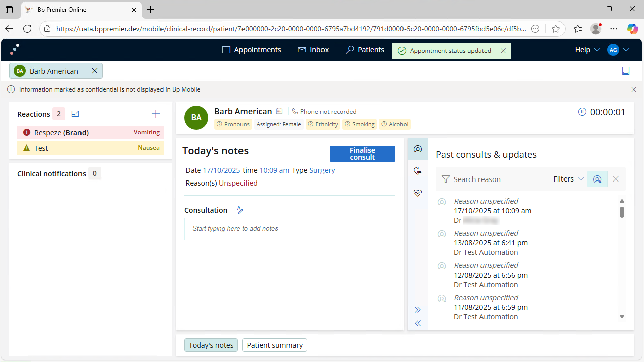Image resolution: width=644 pixels, height=362 pixels.
Task: Go to Appointments in the top navigation
Action: point(252,50)
